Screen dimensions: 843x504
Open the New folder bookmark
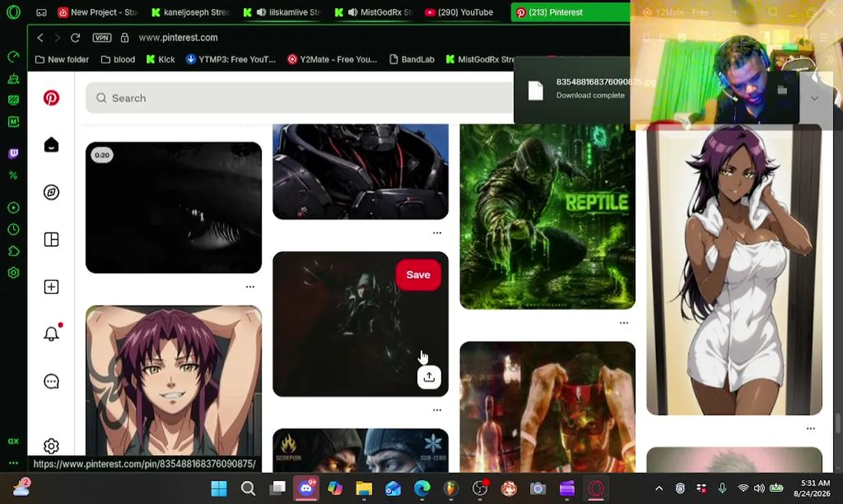[62, 59]
